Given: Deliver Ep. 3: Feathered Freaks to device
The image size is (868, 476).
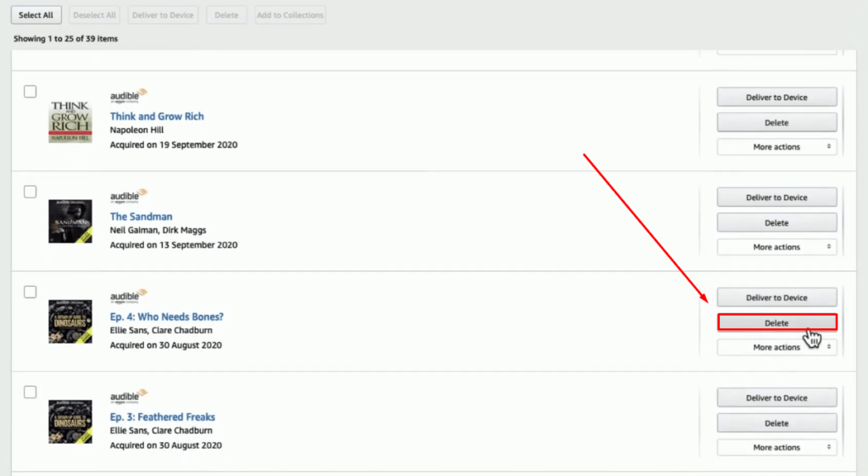Looking at the screenshot, I should (776, 398).
